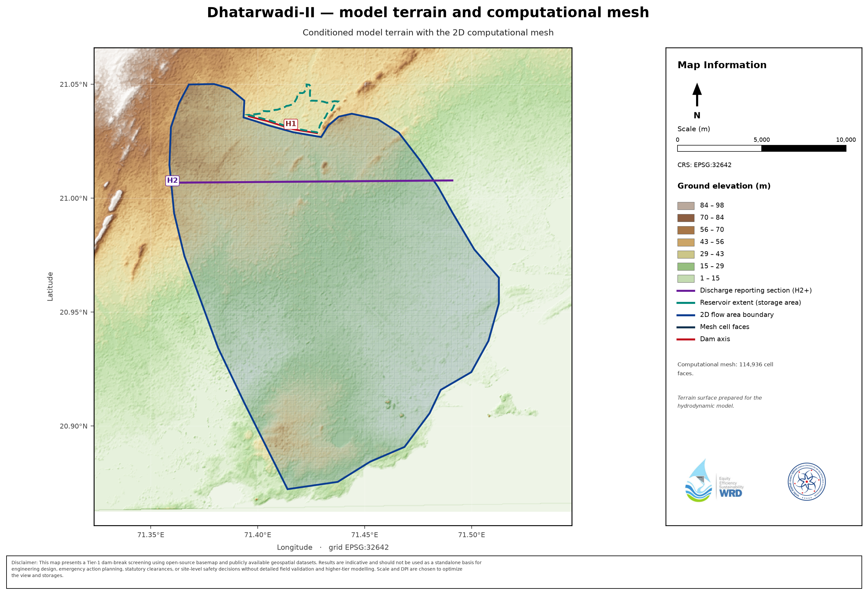The width and height of the screenshot is (868, 595).
Task: Click the black half of the scale bar
Action: point(804,149)
